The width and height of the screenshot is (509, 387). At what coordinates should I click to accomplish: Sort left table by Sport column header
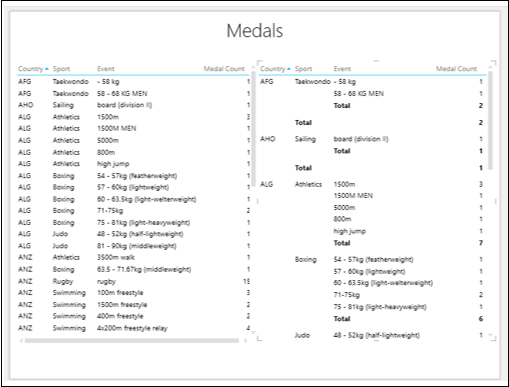[61, 69]
